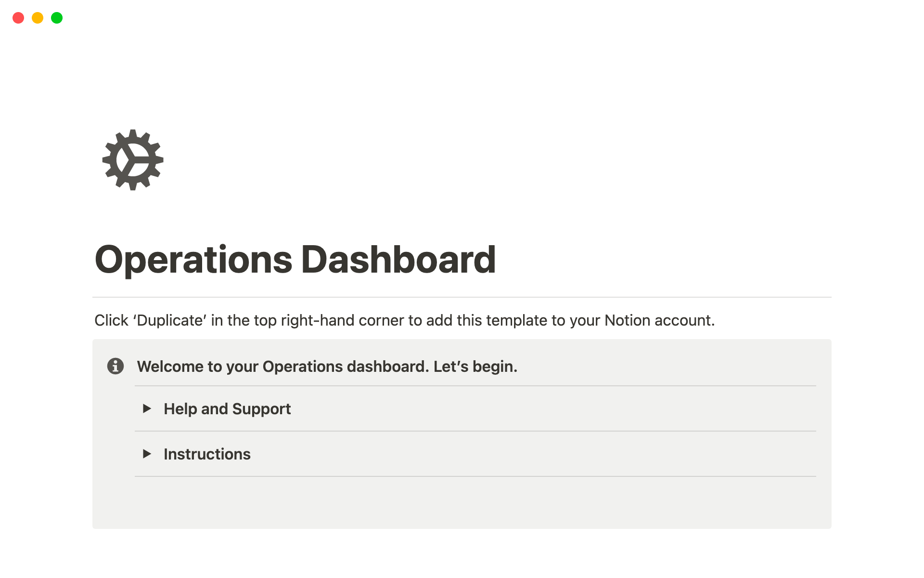Click the divider line below the page title
This screenshot has width=924, height=578.
pyautogui.click(x=462, y=297)
